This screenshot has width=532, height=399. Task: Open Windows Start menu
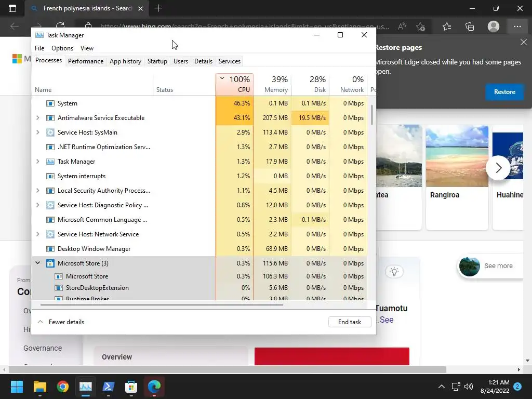tap(17, 387)
